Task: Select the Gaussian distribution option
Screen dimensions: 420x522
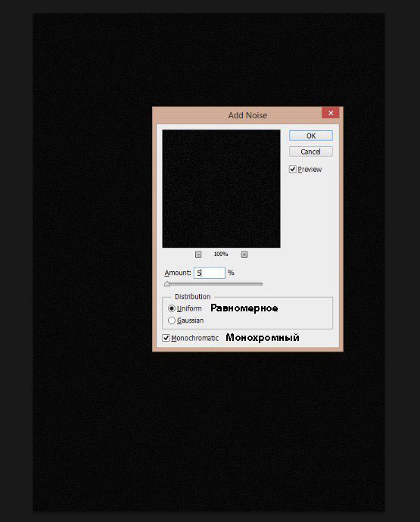Action: click(172, 320)
